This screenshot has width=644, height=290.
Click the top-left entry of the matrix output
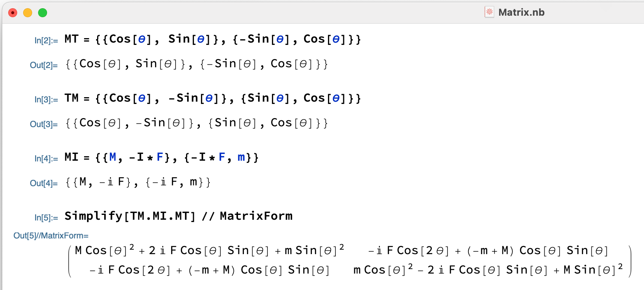(x=209, y=250)
